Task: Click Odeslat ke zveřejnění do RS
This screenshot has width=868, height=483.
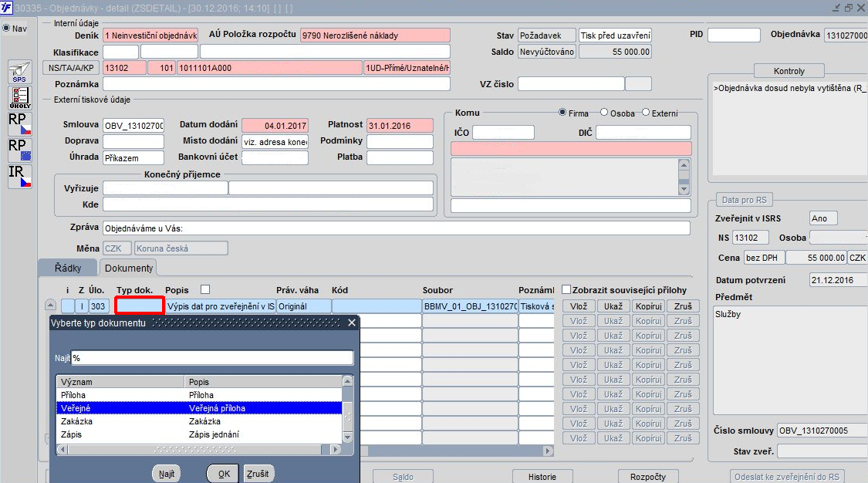Action: tap(787, 476)
